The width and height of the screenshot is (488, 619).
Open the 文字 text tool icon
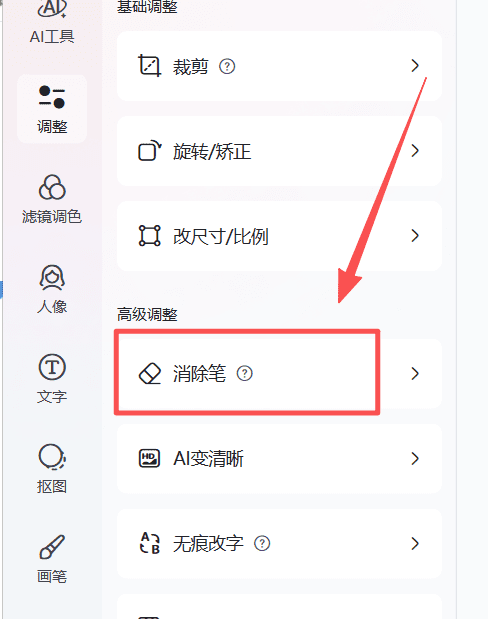click(x=52, y=379)
